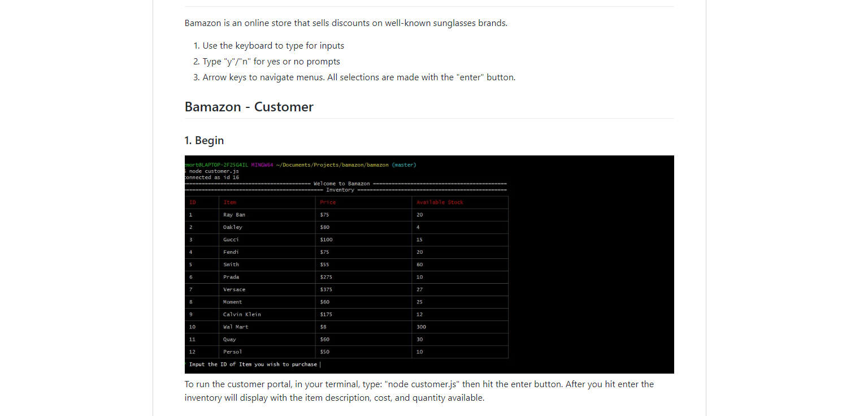Click the 'Calvin Klein' item name
The height and width of the screenshot is (416, 868).
point(242,314)
